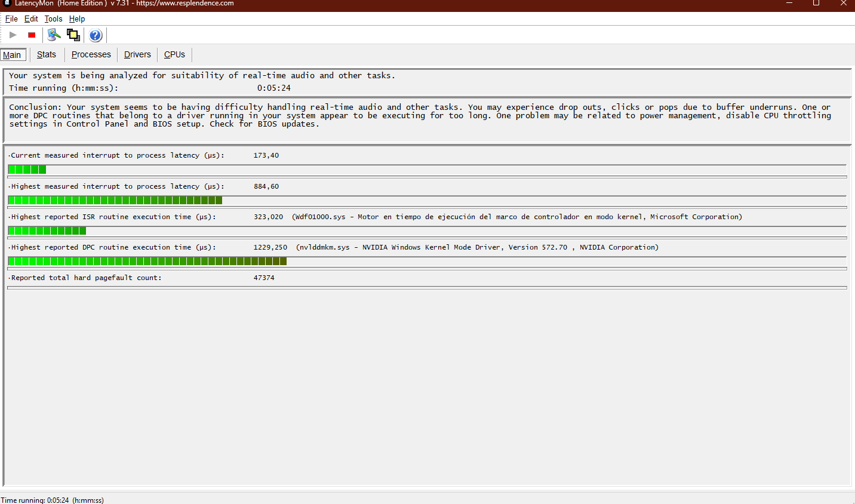Click 'Highest reported DPC routine execution time' label

(x=112, y=247)
